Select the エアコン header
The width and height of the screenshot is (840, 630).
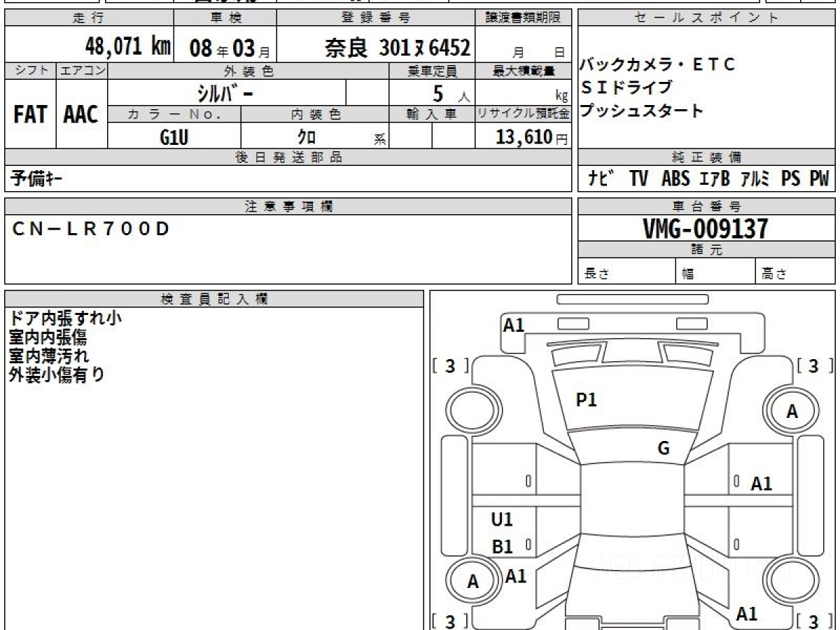click(82, 71)
